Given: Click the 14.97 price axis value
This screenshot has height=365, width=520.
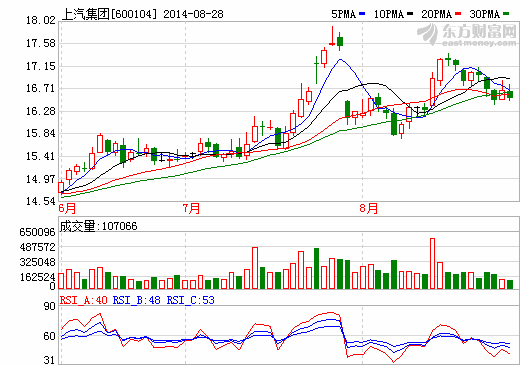Looking at the screenshot, I should click(x=41, y=179).
